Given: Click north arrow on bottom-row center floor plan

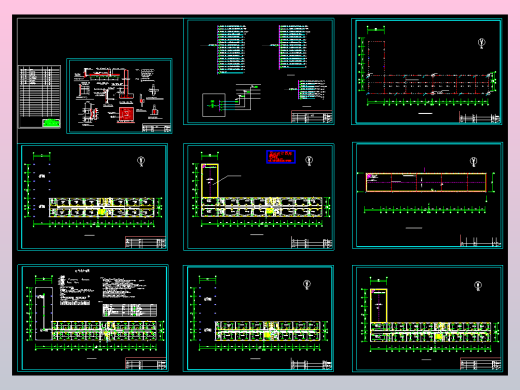Looking at the screenshot, I should pyautogui.click(x=307, y=285).
